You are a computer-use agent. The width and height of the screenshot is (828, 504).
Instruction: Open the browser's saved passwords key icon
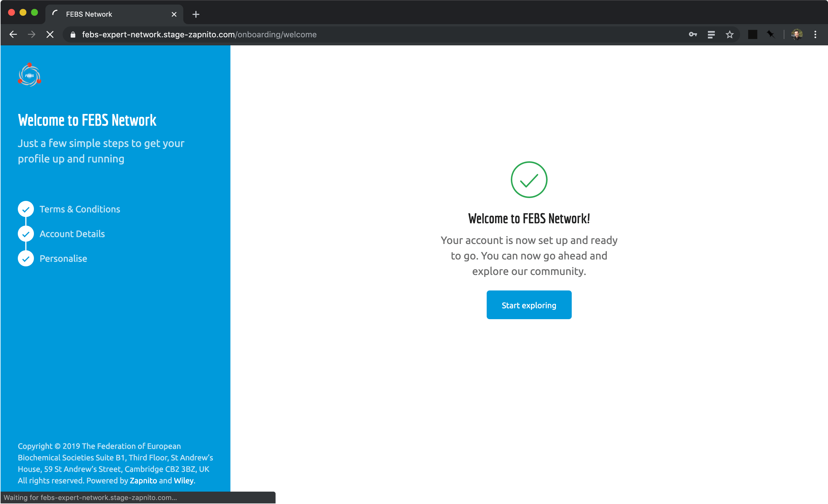[693, 34]
